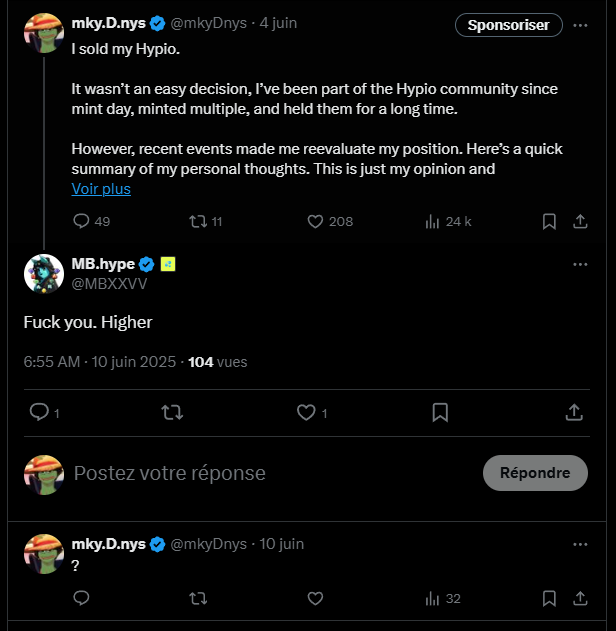616x631 pixels.
Task: Repost the original tweet with 11 reposts
Action: [x=198, y=221]
